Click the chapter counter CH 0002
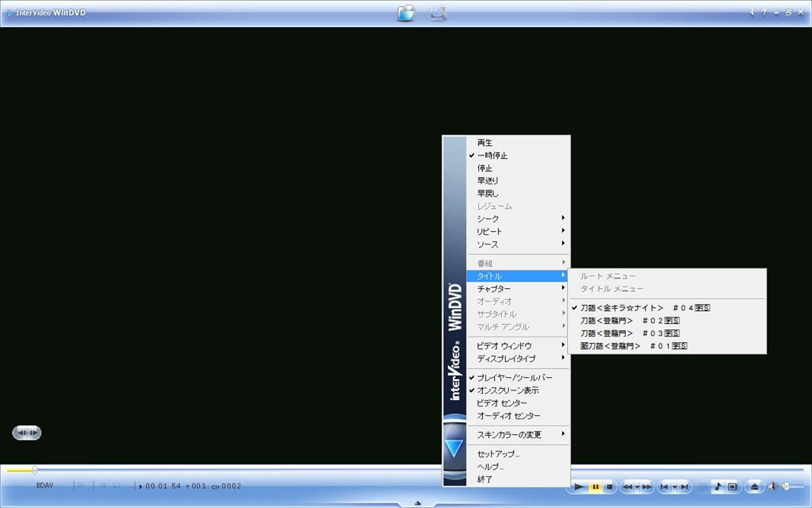812x508 pixels. [226, 487]
